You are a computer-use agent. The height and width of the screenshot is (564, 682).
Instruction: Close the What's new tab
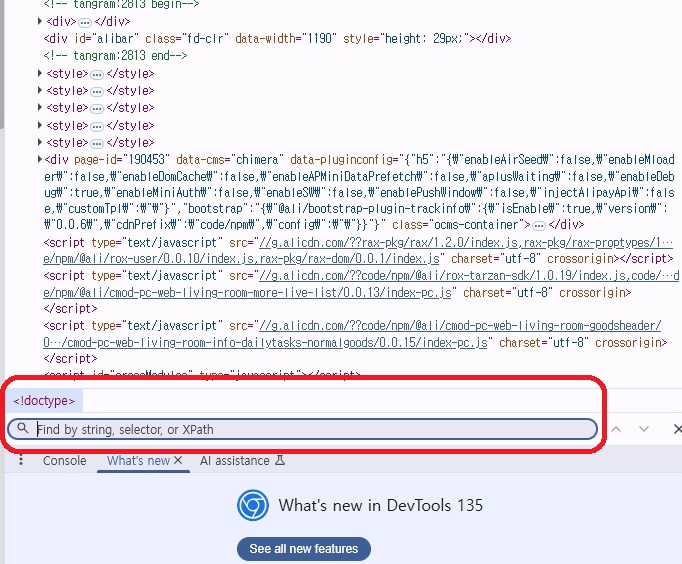coord(178,460)
